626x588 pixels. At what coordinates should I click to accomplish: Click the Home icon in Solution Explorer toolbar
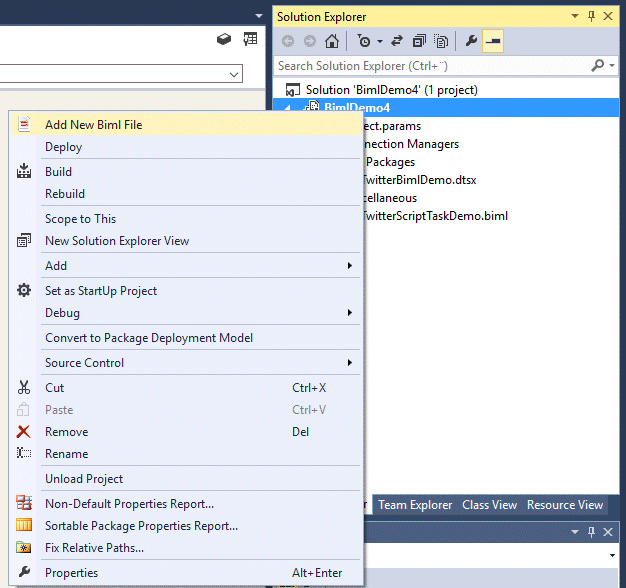coord(332,41)
